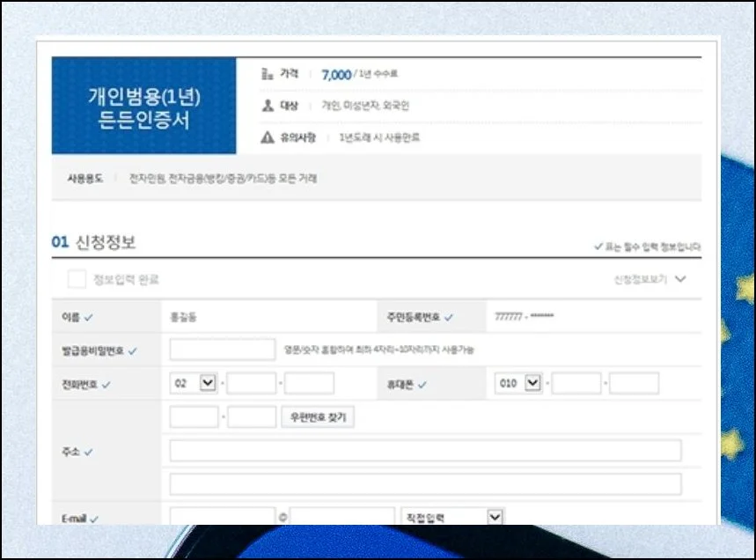Click the E-mail ID field before @

223,516
